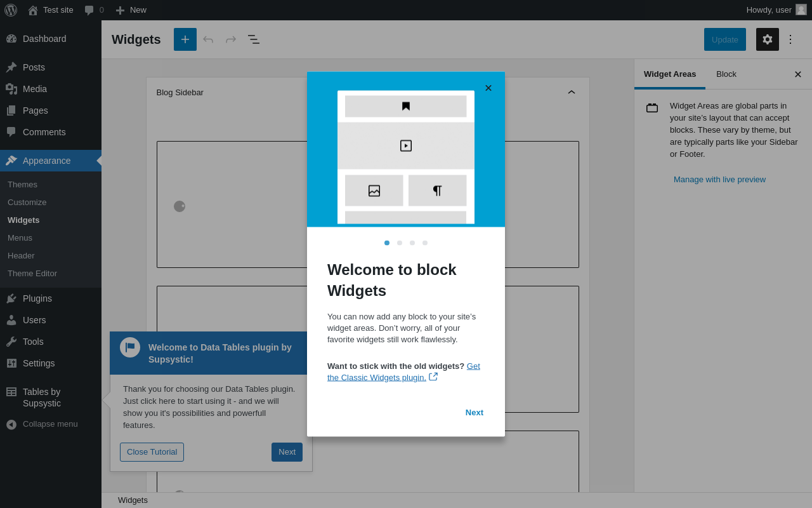
Task: Click the Undo arrow in toolbar
Action: point(208,39)
